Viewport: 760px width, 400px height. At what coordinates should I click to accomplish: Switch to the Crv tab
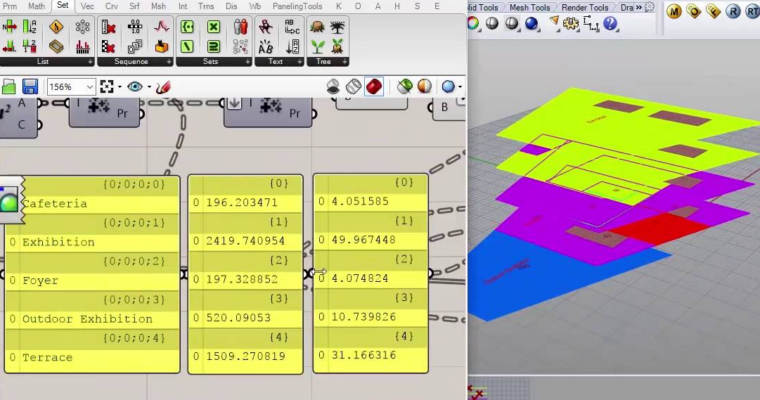click(x=111, y=6)
